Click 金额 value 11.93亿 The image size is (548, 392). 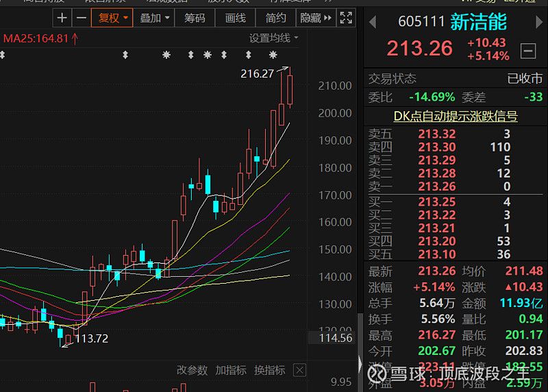[x=521, y=303]
